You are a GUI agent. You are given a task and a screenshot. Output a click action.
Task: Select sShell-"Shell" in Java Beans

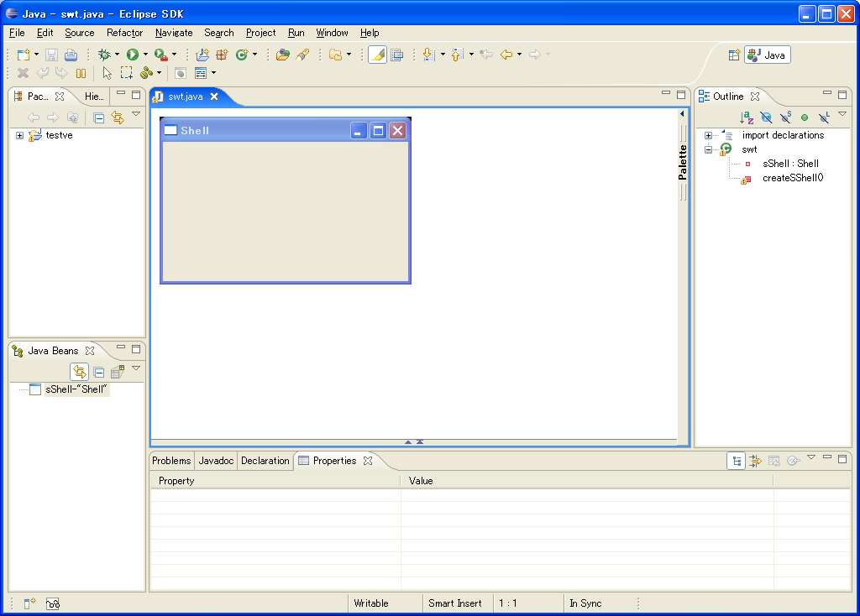(76, 389)
